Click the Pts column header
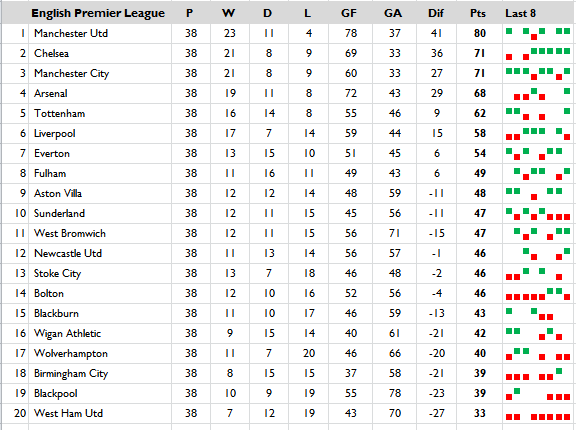The width and height of the screenshot is (576, 430). (x=479, y=13)
